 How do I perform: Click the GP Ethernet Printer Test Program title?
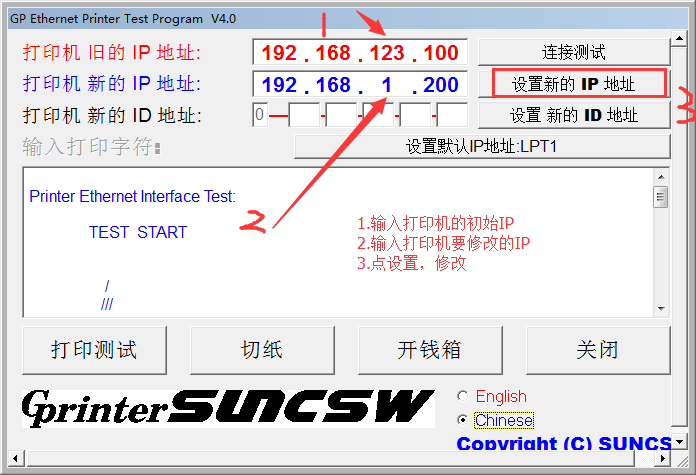click(123, 19)
